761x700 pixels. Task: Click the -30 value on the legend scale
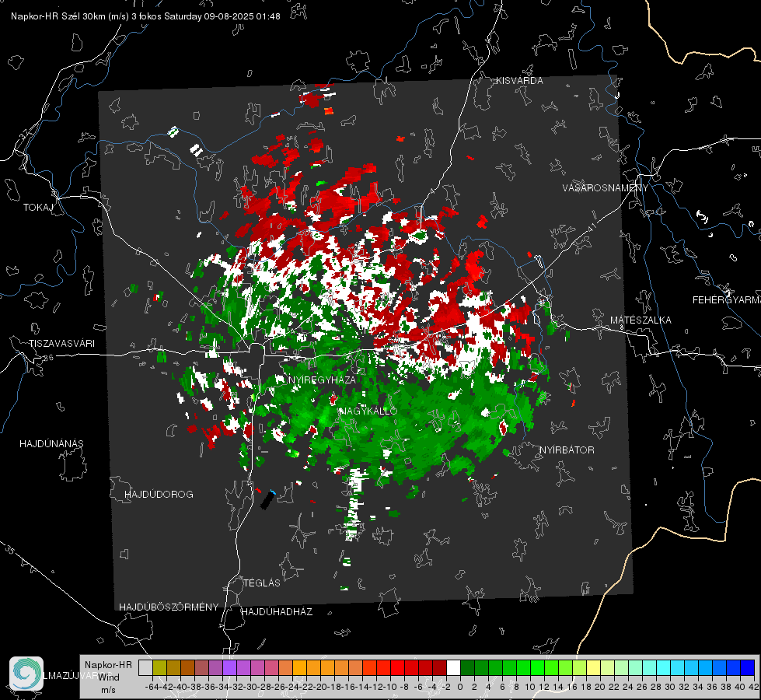point(250,687)
